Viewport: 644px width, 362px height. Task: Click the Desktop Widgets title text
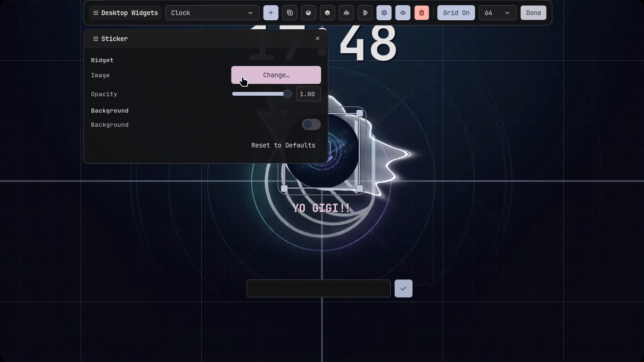pos(130,13)
